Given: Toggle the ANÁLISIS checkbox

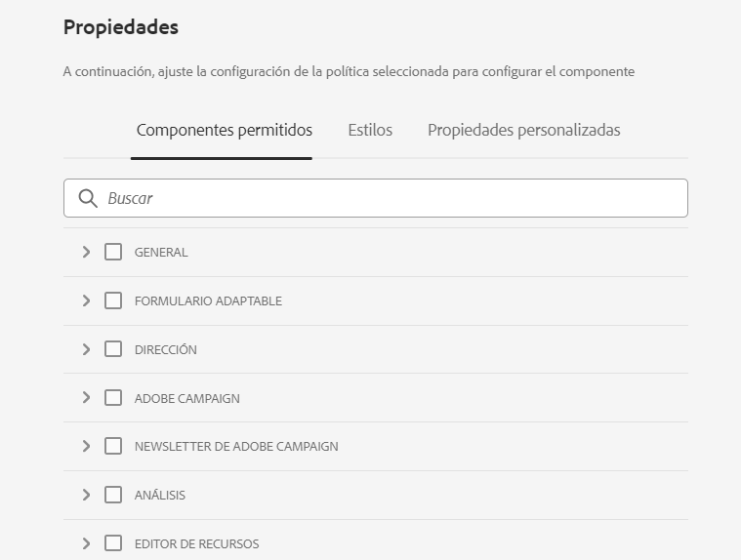Looking at the screenshot, I should pos(113,495).
